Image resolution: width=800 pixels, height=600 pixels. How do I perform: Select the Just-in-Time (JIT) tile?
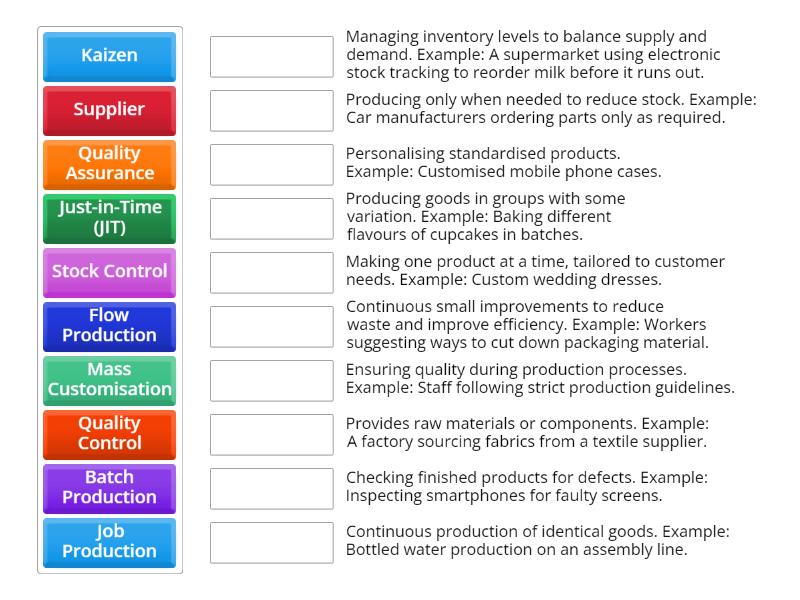pyautogui.click(x=109, y=218)
